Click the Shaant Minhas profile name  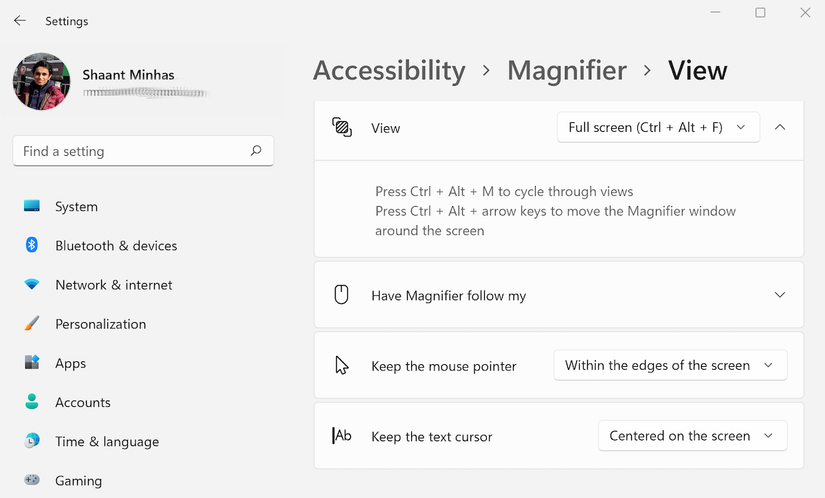point(128,75)
